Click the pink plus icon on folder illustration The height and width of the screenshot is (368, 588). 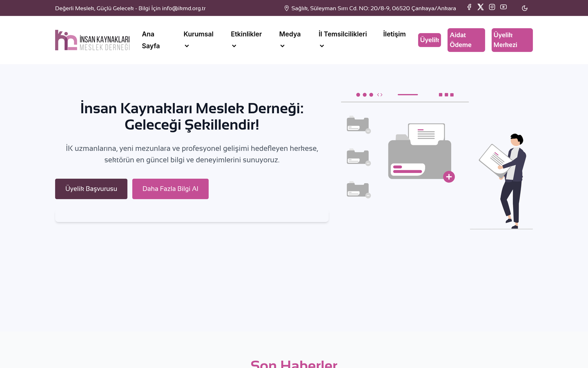click(x=449, y=177)
